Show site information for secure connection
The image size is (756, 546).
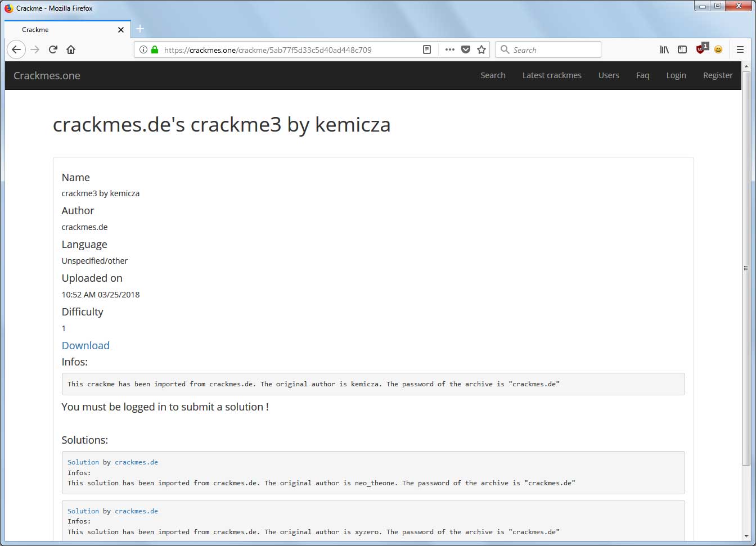pyautogui.click(x=143, y=49)
